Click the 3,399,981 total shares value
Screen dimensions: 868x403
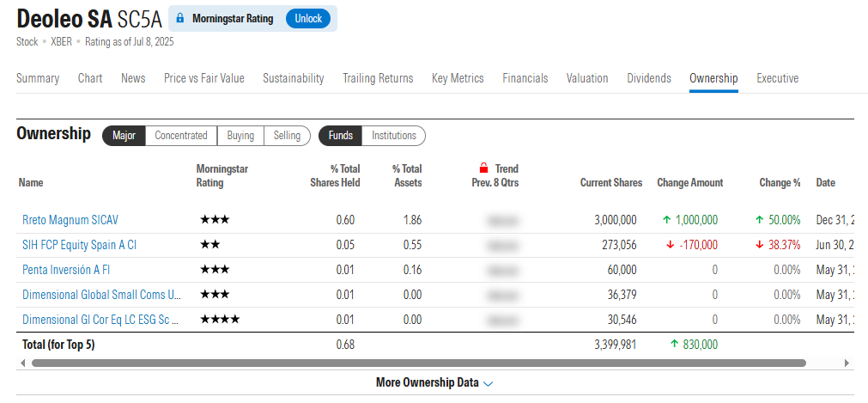(614, 345)
